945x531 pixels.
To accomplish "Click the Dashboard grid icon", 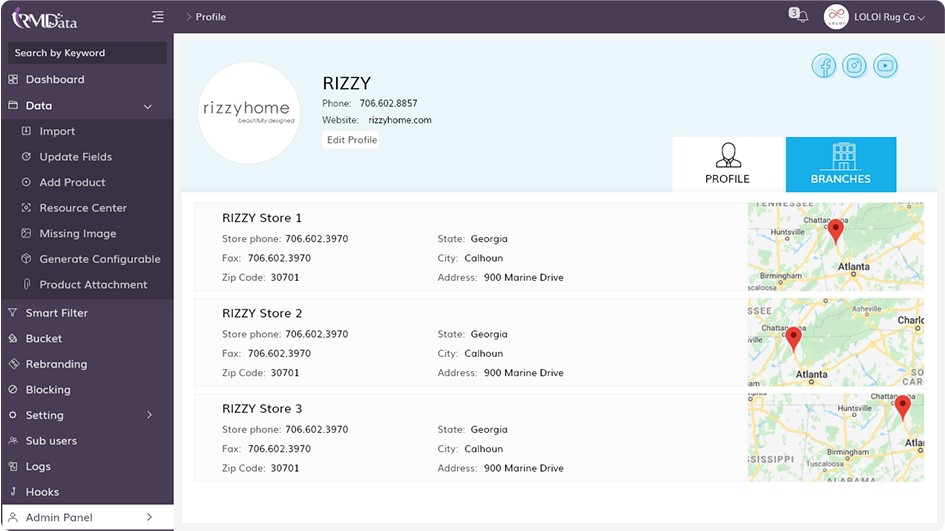I will coord(13,80).
